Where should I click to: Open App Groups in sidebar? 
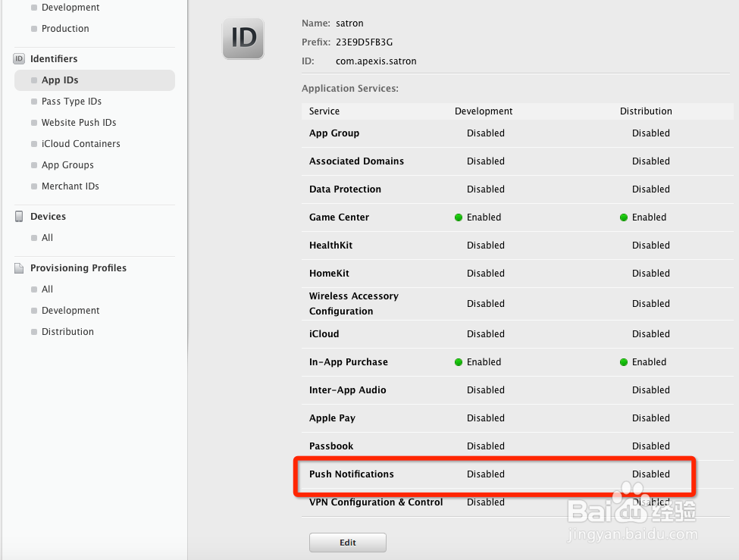pyautogui.click(x=67, y=165)
